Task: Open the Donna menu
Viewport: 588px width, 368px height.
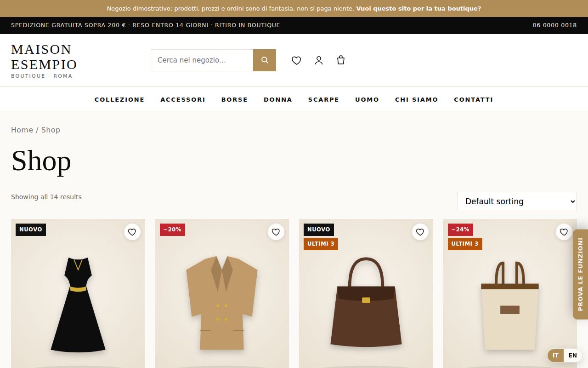Action: coord(278,99)
